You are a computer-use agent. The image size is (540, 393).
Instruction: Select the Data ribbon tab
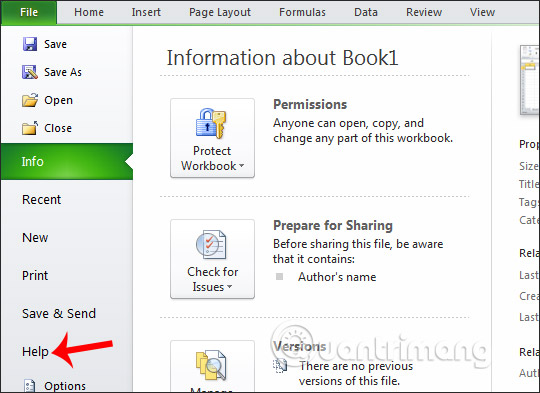[366, 12]
